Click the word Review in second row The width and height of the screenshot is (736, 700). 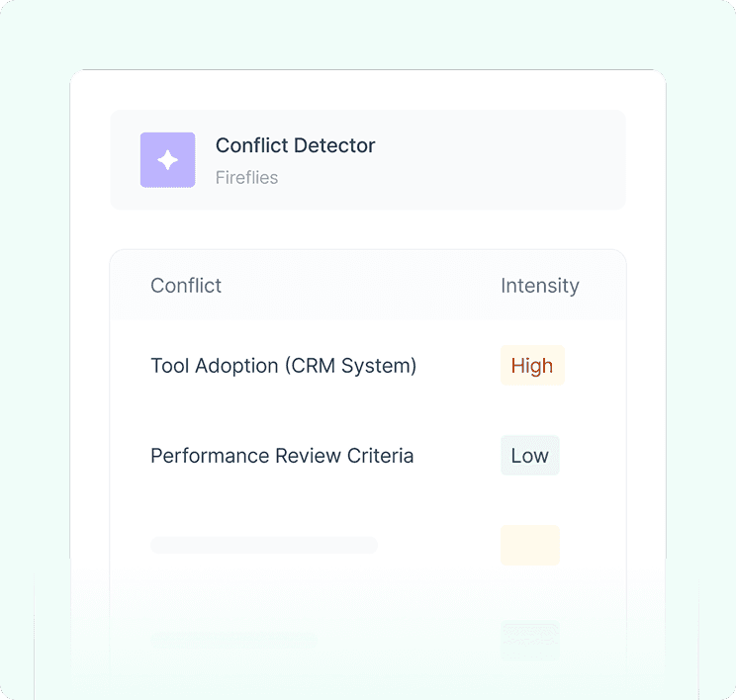click(x=308, y=456)
